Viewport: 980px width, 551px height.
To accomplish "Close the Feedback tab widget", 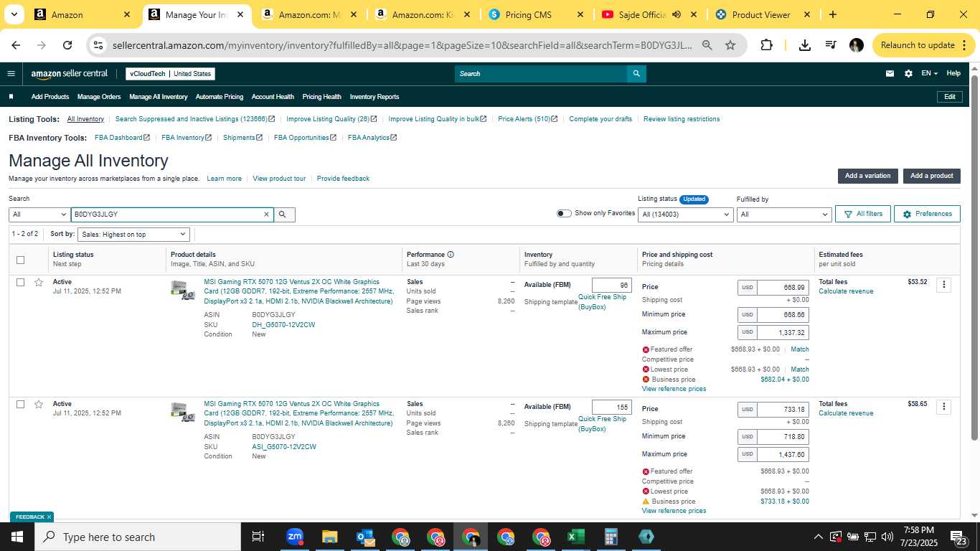I will pyautogui.click(x=49, y=517).
